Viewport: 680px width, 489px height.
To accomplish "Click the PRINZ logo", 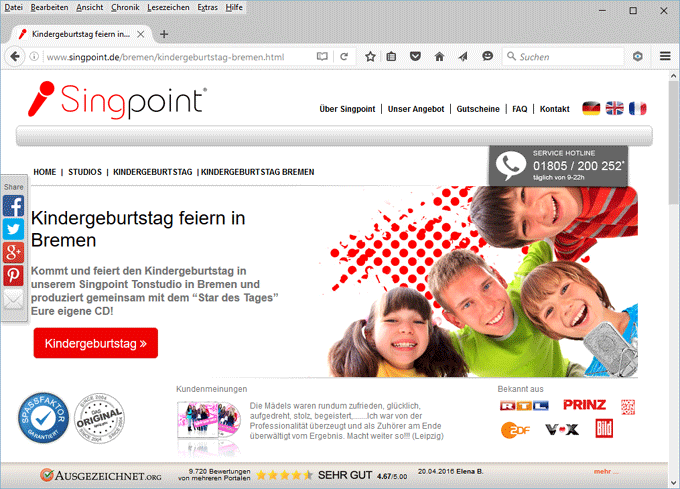I will coord(584,405).
